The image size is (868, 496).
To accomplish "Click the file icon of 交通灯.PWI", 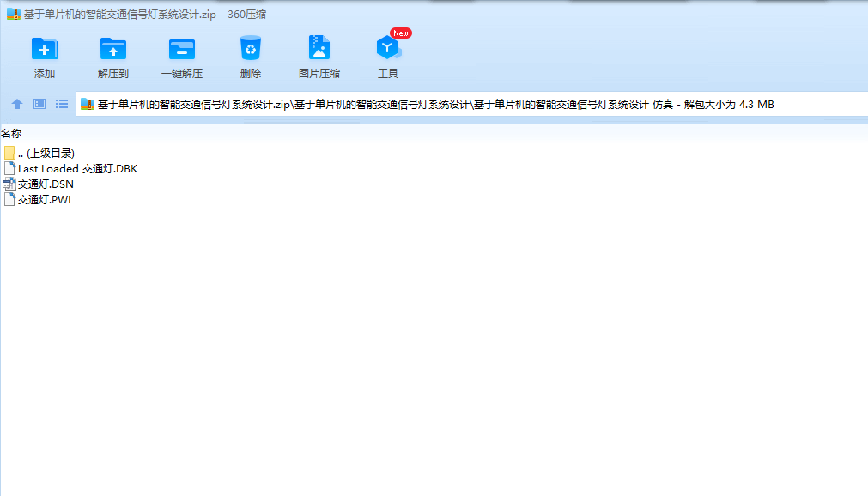I will tap(9, 199).
